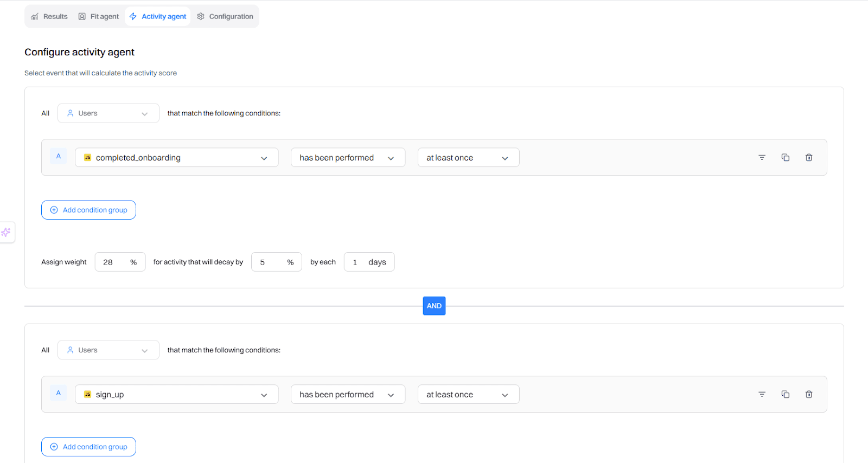Duplicate the completed_onboarding condition

785,158
